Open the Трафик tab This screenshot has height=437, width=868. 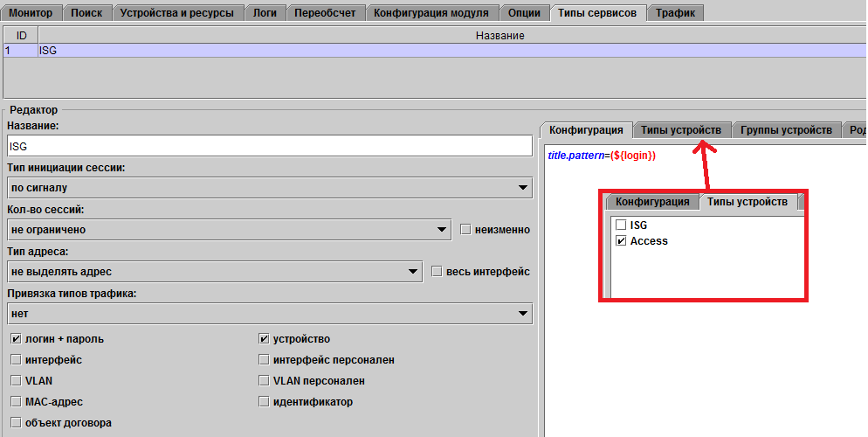pyautogui.click(x=675, y=13)
